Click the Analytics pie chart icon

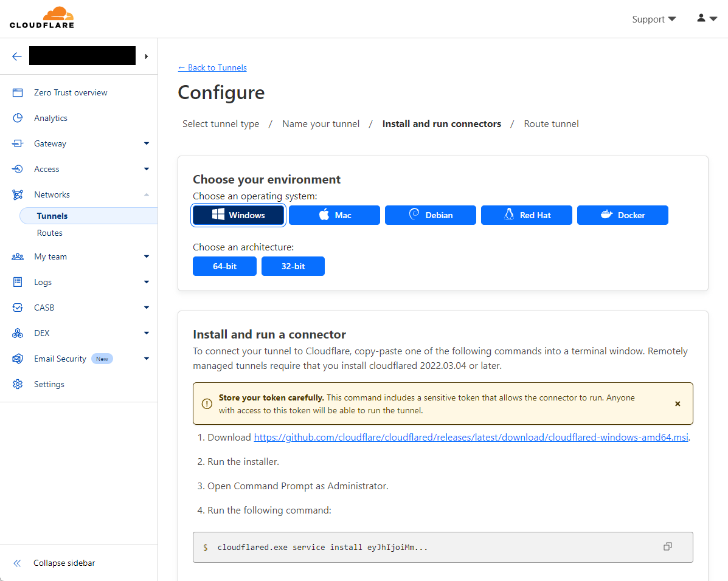click(18, 118)
